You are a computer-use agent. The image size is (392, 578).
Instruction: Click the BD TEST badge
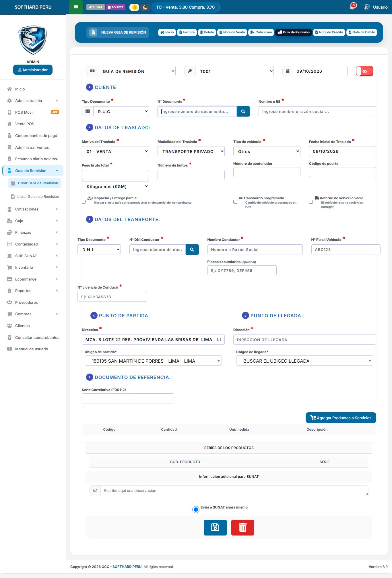pyautogui.click(x=116, y=7)
